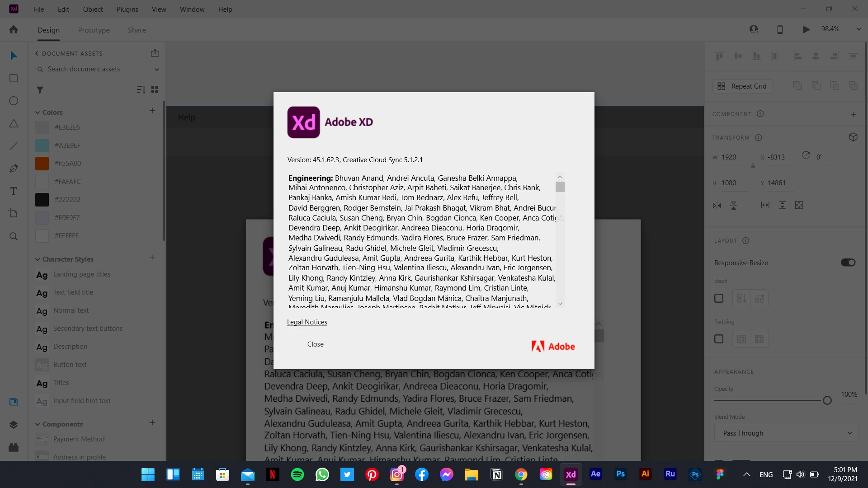Toggle Responsive Resize switch
The height and width of the screenshot is (488, 868).
[848, 263]
